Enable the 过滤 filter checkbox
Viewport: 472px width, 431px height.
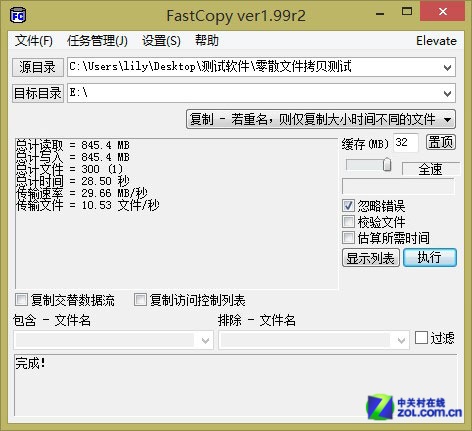pos(421,338)
